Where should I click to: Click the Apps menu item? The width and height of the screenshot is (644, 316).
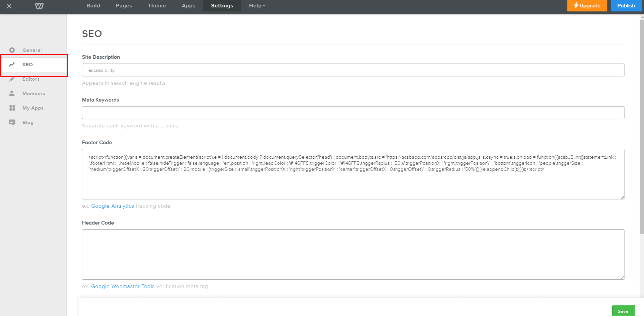[188, 6]
